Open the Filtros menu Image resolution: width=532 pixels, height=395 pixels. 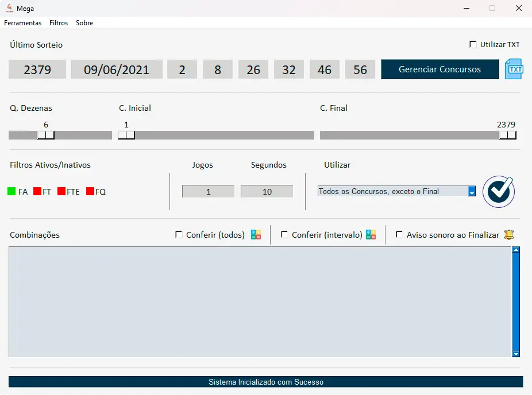pyautogui.click(x=59, y=23)
